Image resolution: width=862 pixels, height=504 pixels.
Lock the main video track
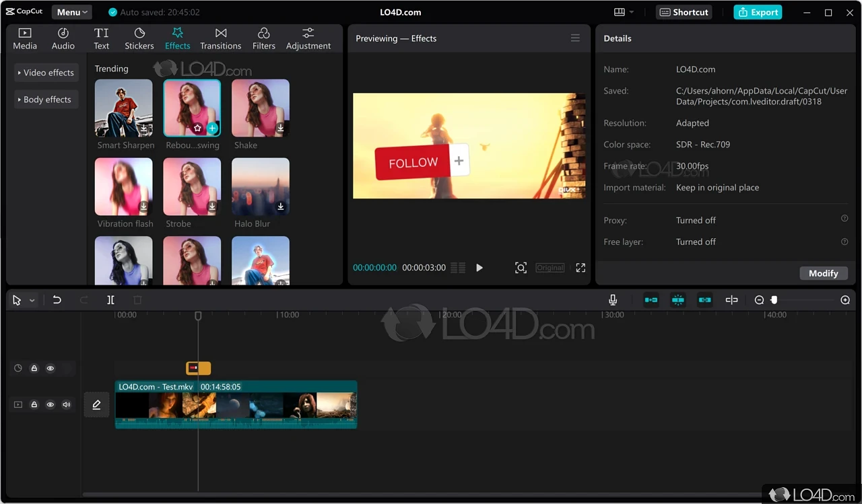[34, 404]
